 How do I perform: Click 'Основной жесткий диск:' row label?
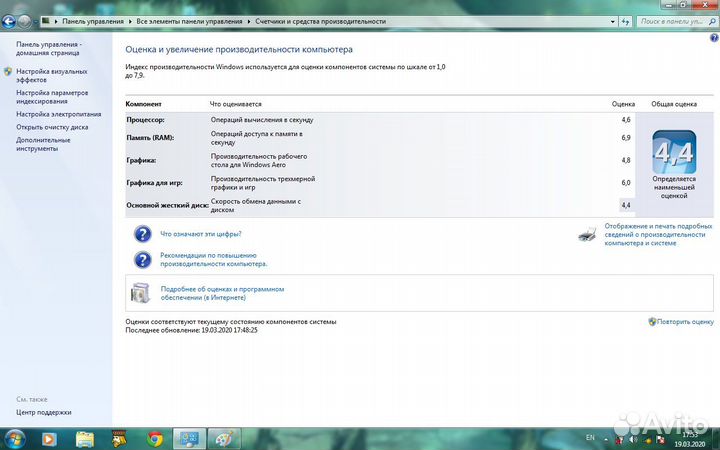[167, 205]
